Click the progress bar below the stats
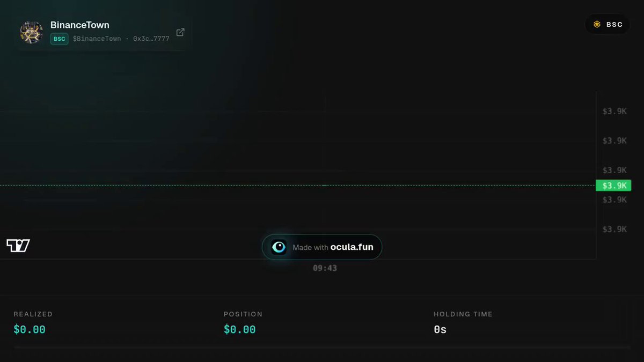 click(x=322, y=348)
